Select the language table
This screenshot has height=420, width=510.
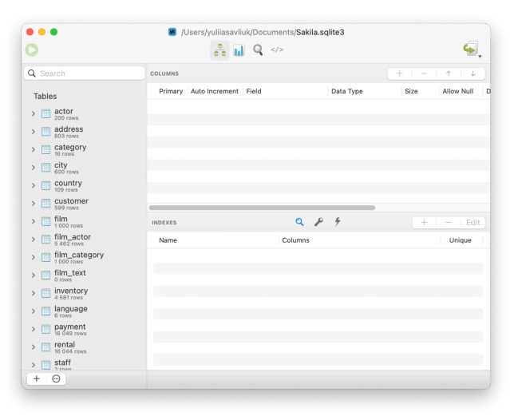[85, 311]
